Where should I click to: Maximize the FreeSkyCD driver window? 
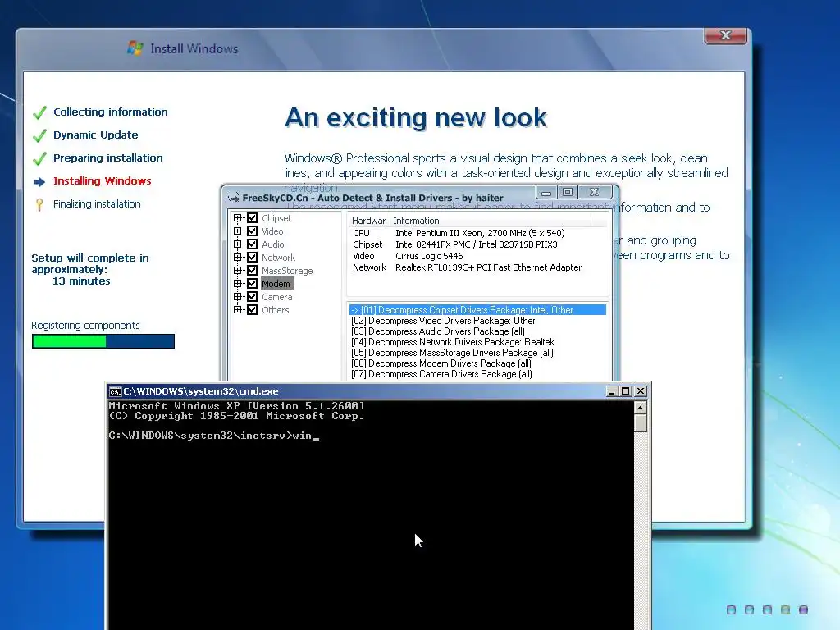[x=568, y=192]
